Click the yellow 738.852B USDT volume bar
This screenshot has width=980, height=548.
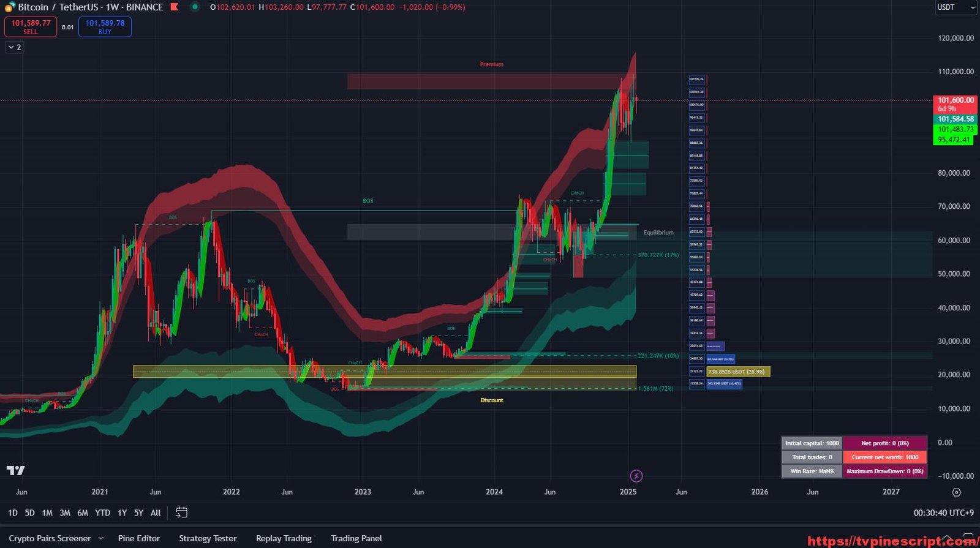click(738, 372)
